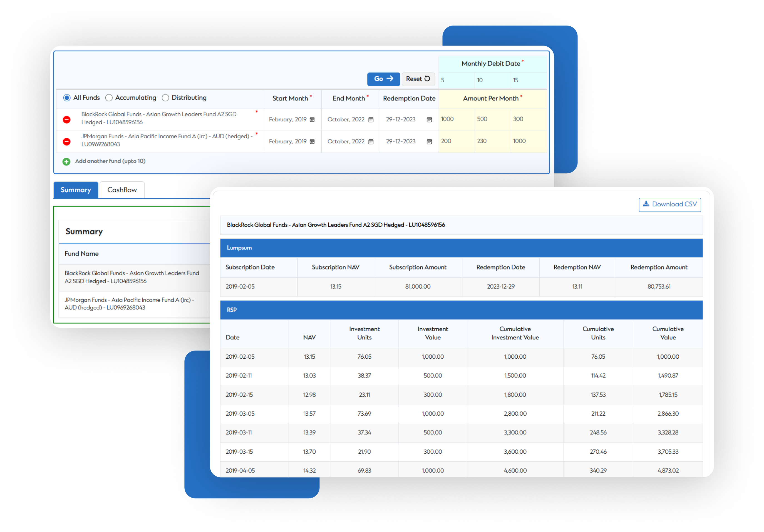Click Cashflow panel BlackRock fund title
The height and width of the screenshot is (532, 764).
click(336, 225)
